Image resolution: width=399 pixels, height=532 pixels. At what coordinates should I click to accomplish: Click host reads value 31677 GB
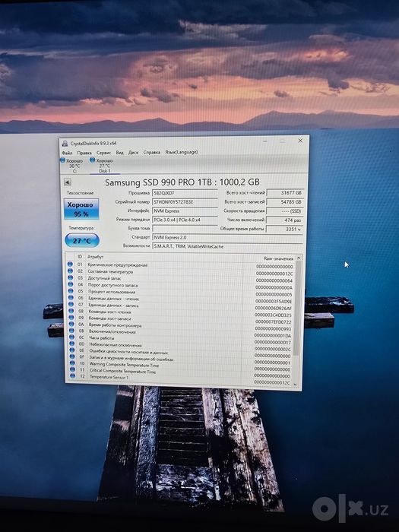[285, 193]
